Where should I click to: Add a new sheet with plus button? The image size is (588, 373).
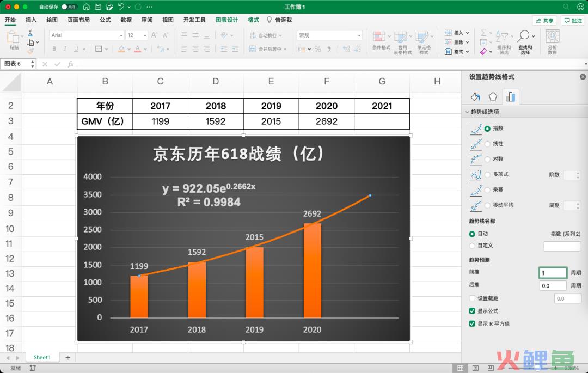point(68,358)
